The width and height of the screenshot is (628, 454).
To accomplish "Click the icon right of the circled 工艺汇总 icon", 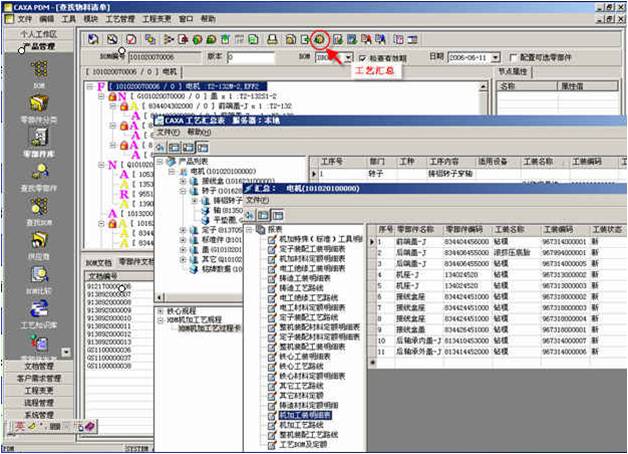I will [x=338, y=39].
